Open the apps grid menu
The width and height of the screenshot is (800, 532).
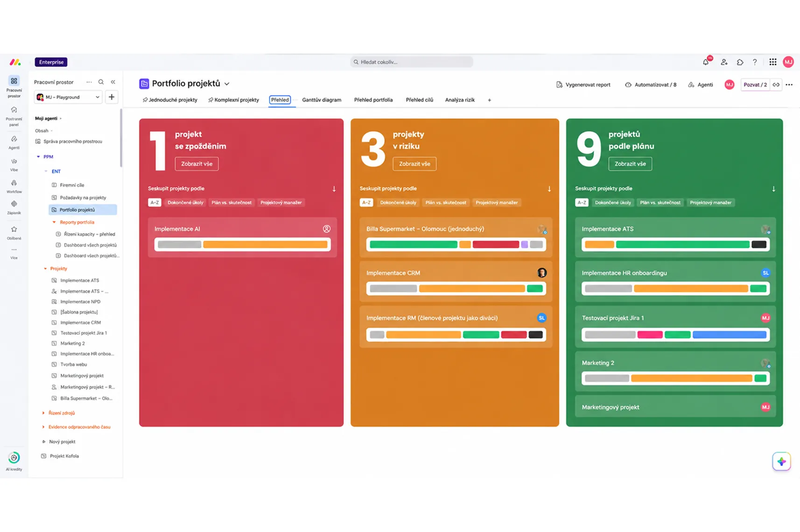point(773,62)
